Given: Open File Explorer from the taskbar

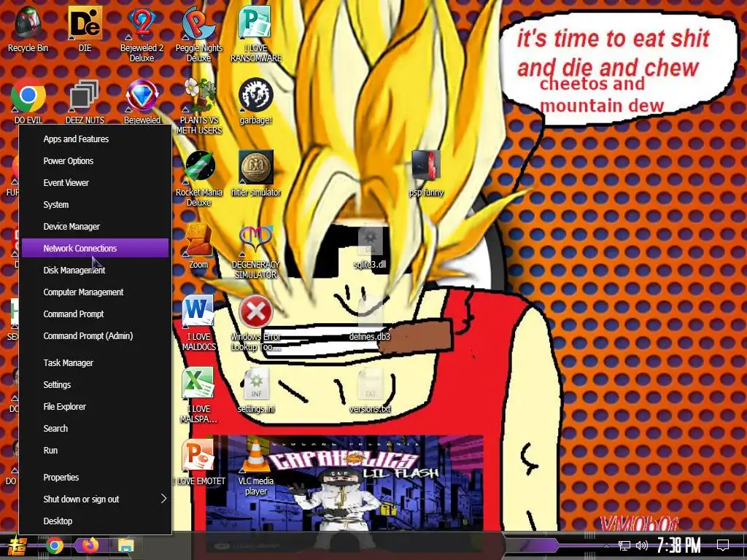Looking at the screenshot, I should click(126, 545).
